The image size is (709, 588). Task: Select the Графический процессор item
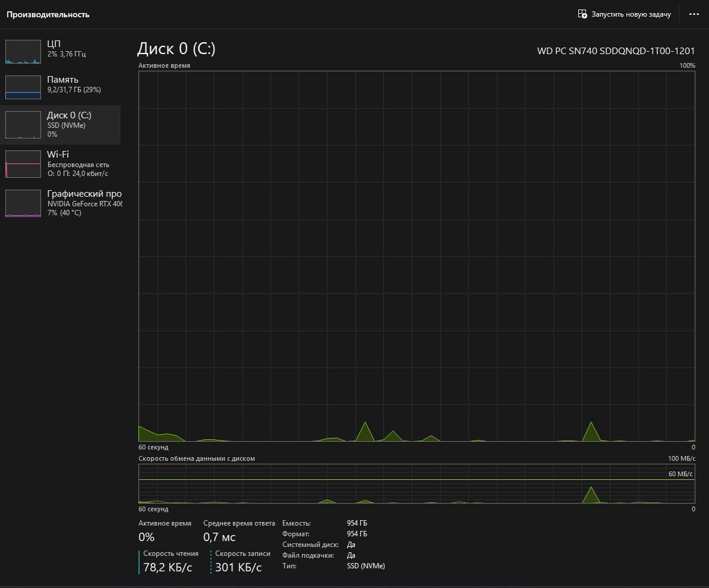pos(61,203)
